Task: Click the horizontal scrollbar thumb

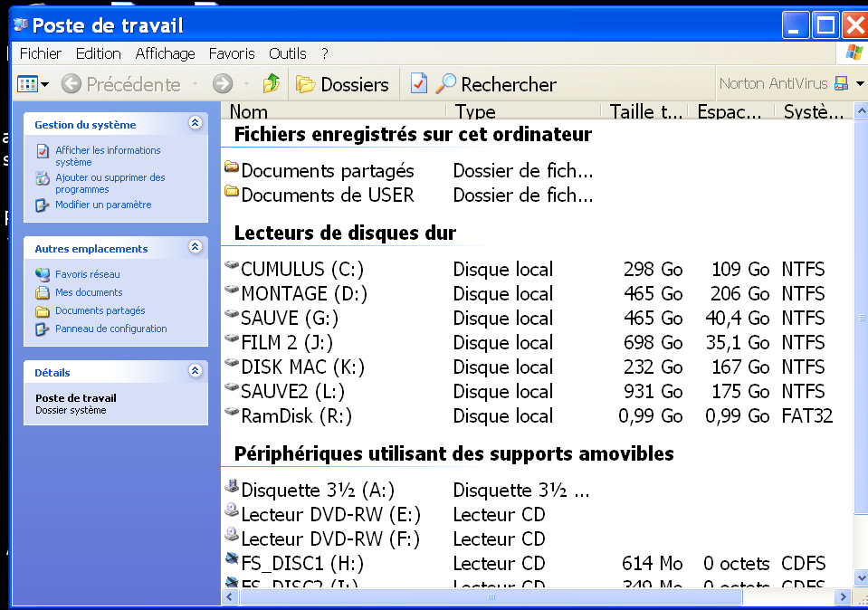Action: tap(491, 597)
